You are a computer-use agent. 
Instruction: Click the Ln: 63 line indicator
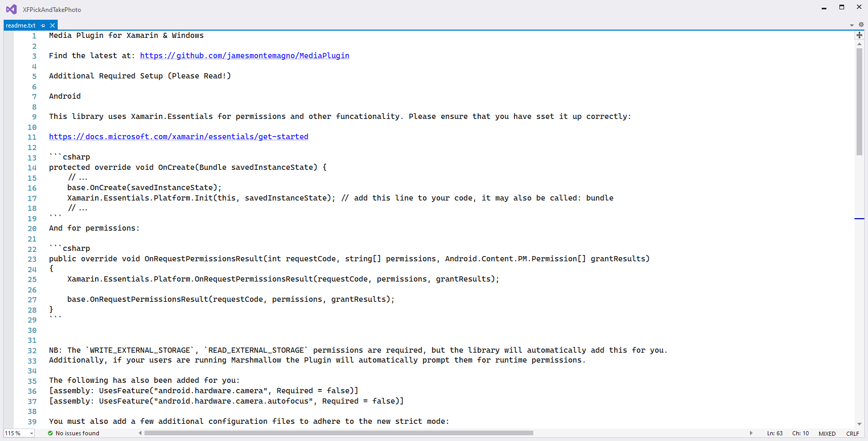click(x=774, y=433)
